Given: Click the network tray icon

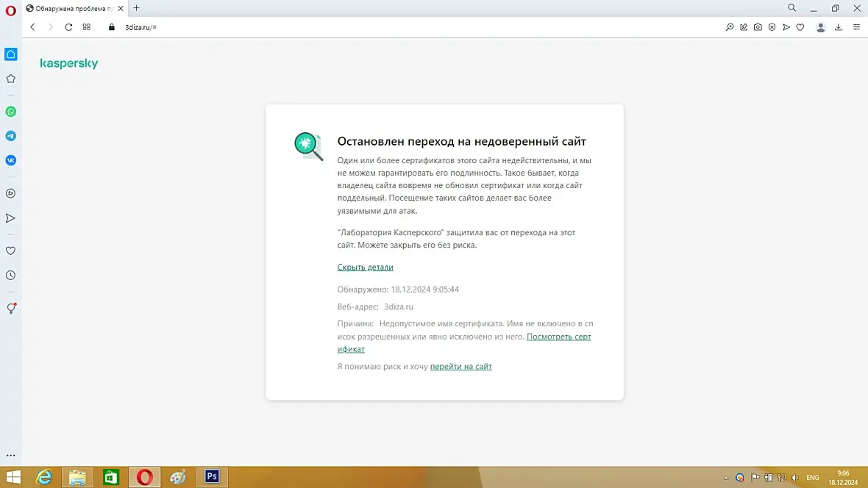Looking at the screenshot, I should click(x=782, y=478).
